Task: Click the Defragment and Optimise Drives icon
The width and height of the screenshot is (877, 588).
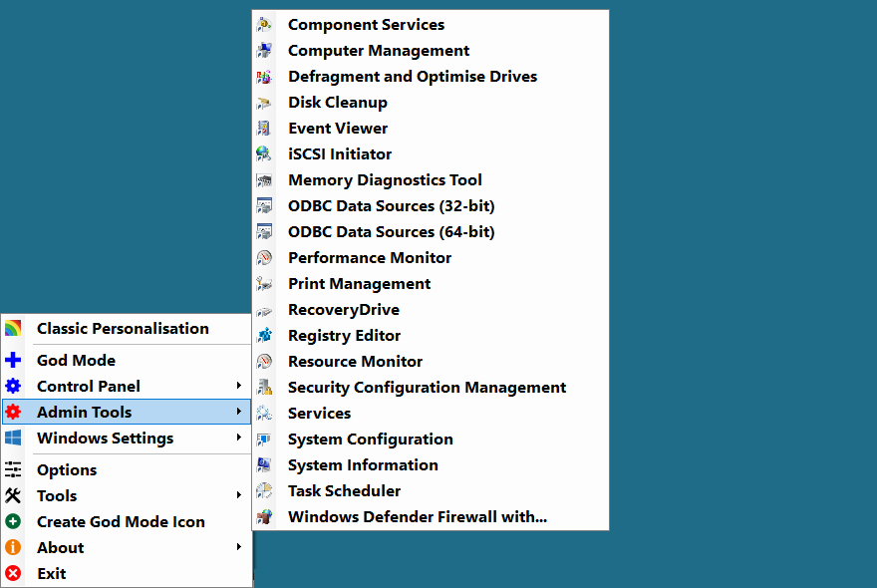Action: coord(264,77)
